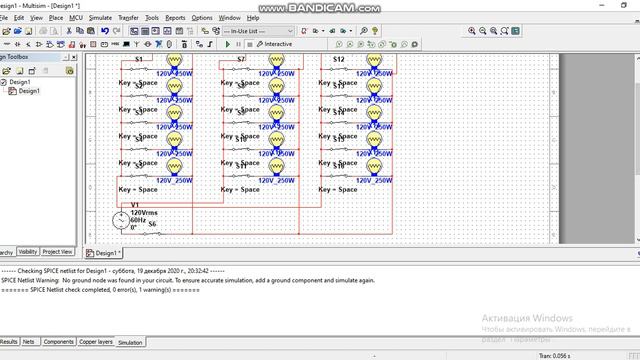Open the forward annotate dropdown arrow
640x360 pixels.
(x=351, y=31)
